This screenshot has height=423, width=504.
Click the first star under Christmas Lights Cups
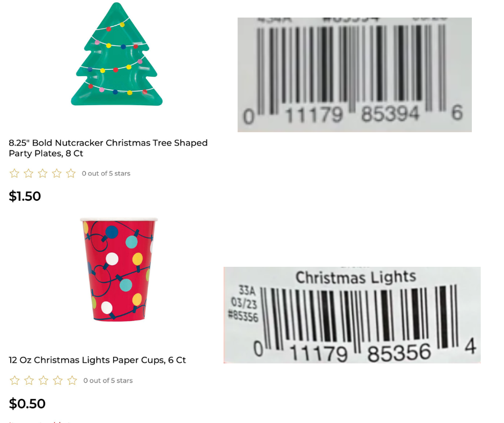15,381
